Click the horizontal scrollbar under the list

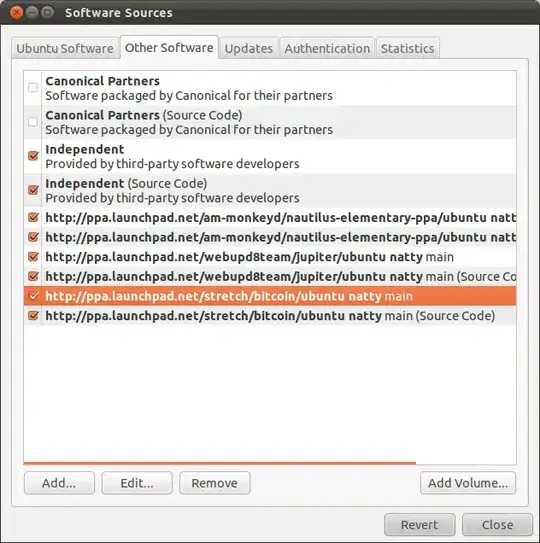coord(220,463)
